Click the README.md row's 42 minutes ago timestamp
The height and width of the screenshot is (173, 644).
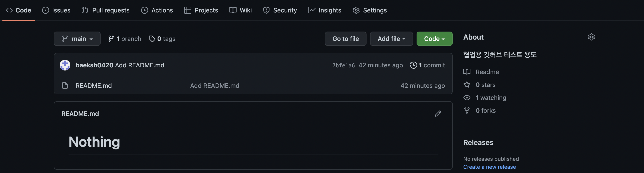tap(423, 86)
